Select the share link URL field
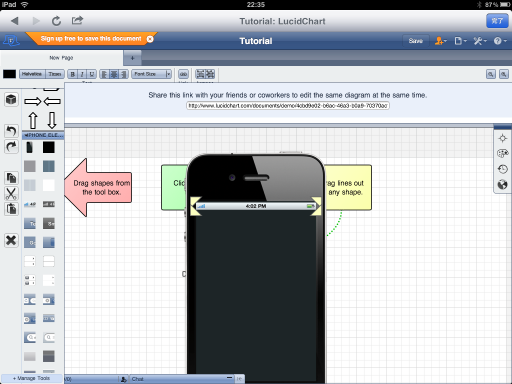The height and width of the screenshot is (384, 512). (x=288, y=106)
